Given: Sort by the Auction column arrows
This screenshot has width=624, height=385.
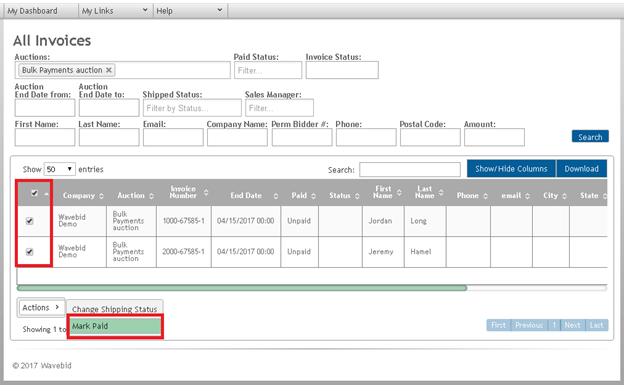Looking at the screenshot, I should pyautogui.click(x=151, y=196).
